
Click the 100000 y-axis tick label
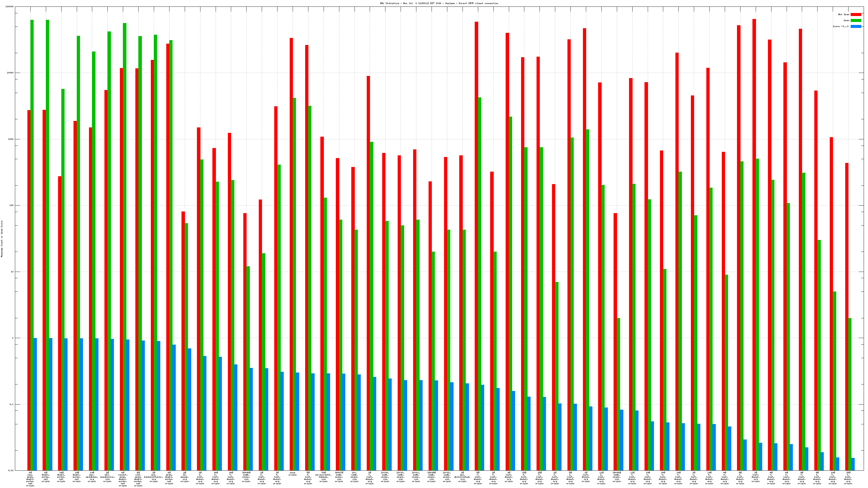[10, 7]
